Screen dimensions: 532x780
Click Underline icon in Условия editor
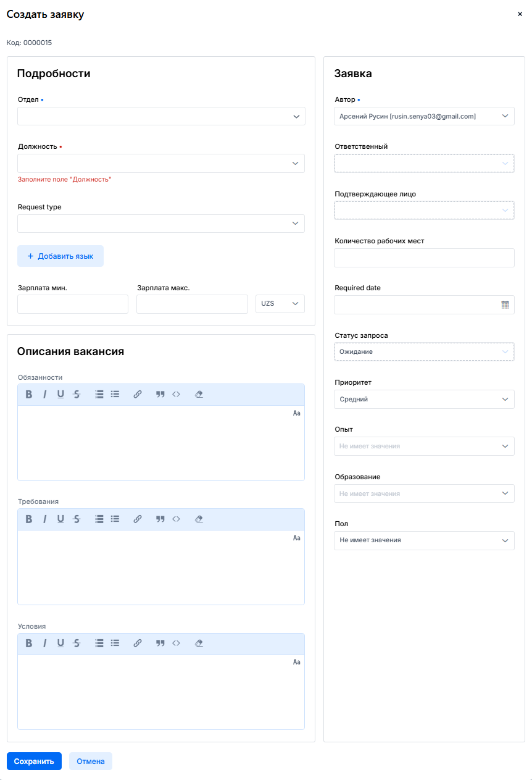[x=60, y=644]
